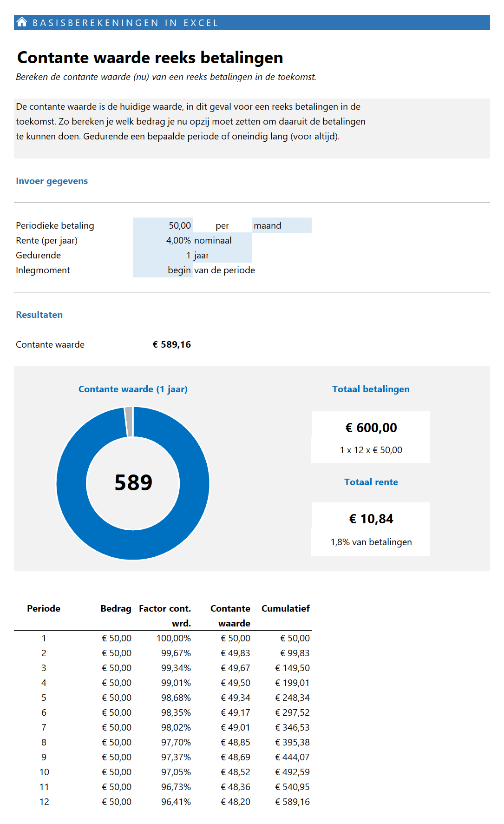Click the home icon in header

tap(22, 22)
